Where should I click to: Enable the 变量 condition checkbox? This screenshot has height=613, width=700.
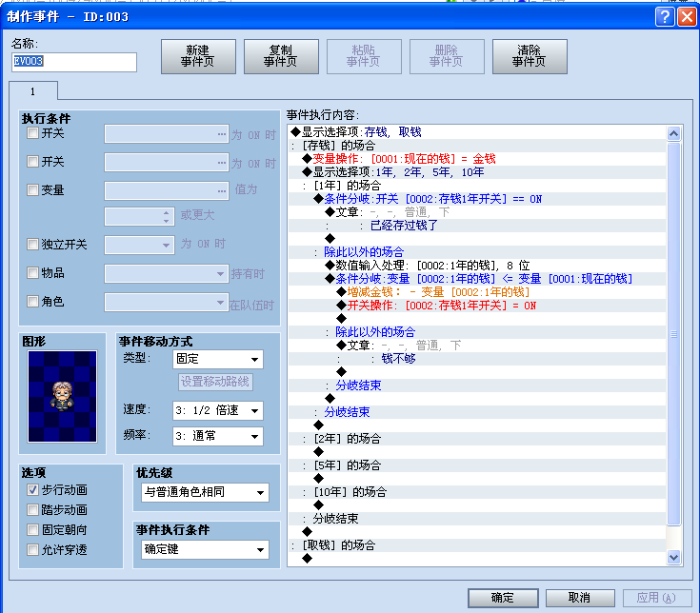point(32,189)
